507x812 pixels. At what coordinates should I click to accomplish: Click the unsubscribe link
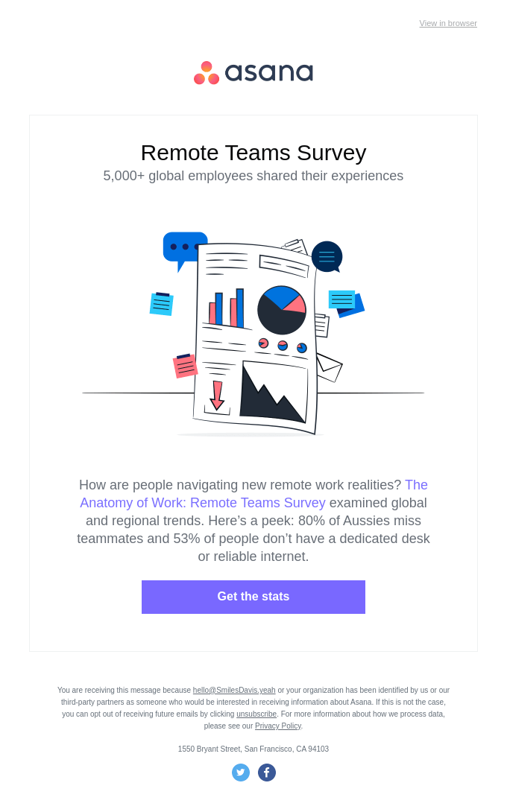pyautogui.click(x=256, y=714)
